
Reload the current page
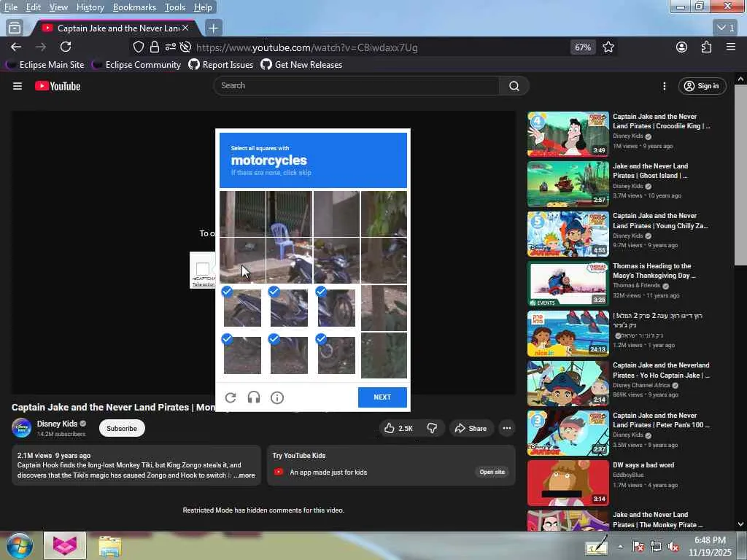click(66, 47)
